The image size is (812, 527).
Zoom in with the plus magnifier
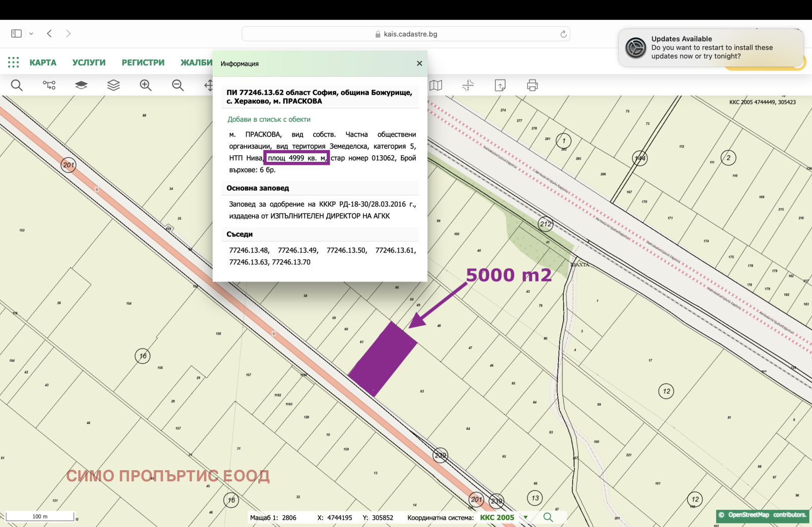(x=146, y=85)
